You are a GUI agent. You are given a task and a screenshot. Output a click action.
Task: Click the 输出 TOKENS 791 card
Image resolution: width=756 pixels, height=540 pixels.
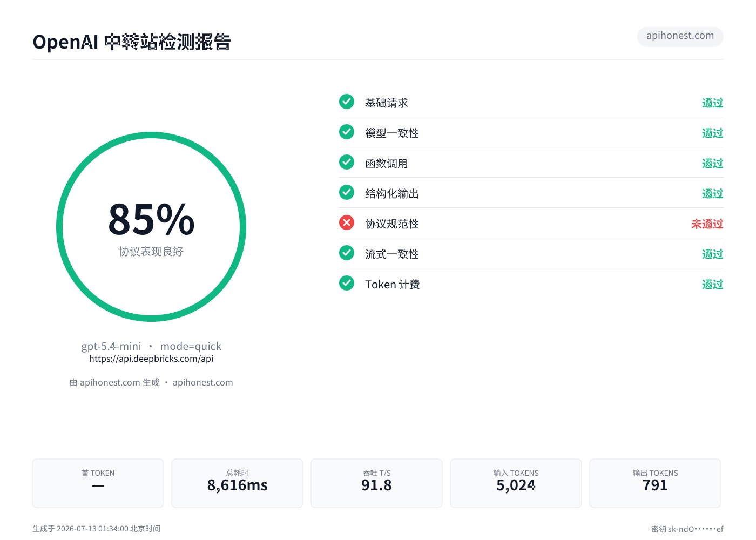pyautogui.click(x=655, y=483)
